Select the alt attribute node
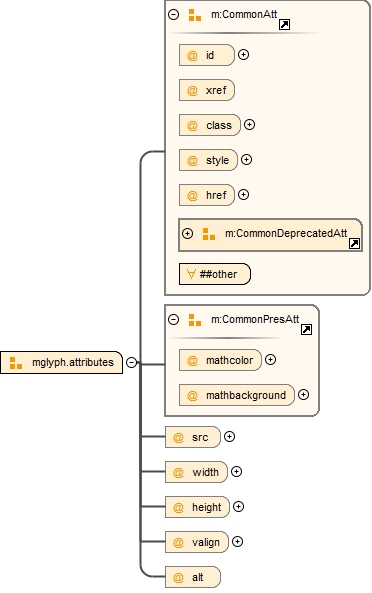This screenshot has height=593, width=372. [193, 577]
